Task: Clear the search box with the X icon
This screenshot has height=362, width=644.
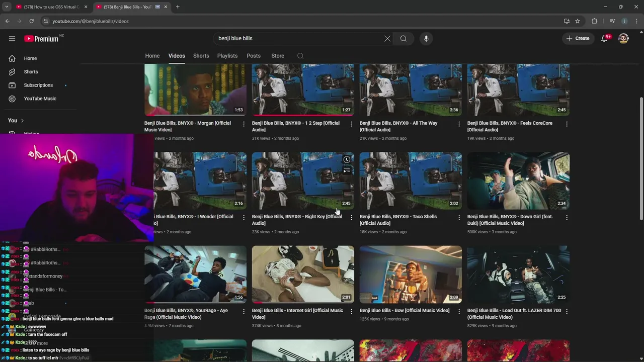Action: [x=387, y=38]
